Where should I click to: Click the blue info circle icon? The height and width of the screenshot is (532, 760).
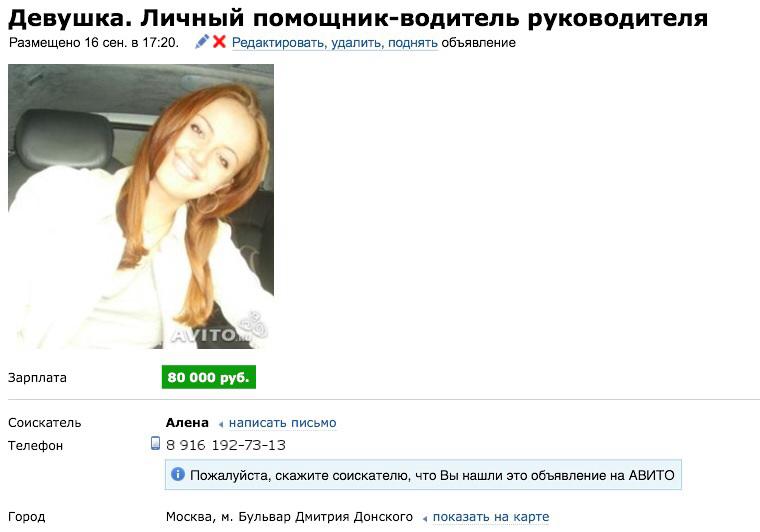178,474
